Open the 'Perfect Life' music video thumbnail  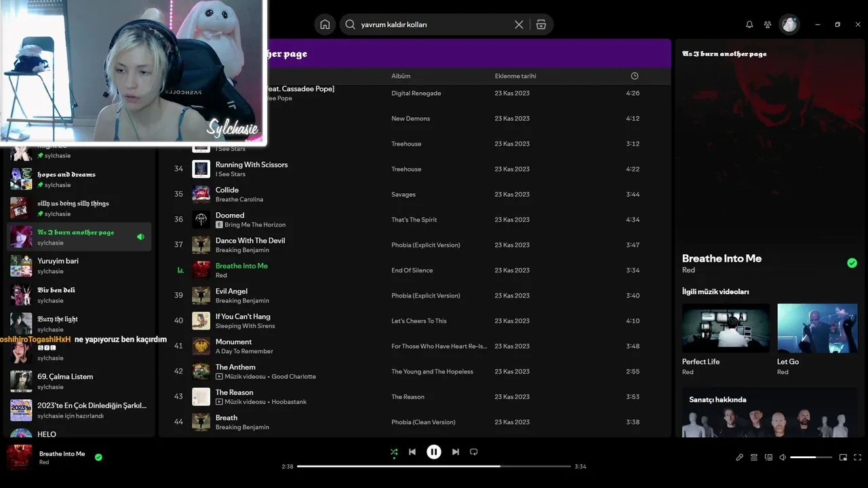pyautogui.click(x=726, y=328)
